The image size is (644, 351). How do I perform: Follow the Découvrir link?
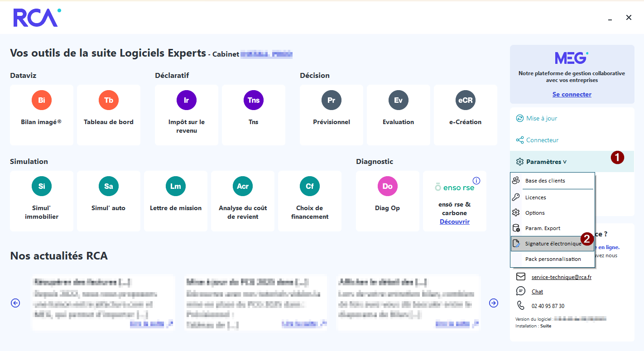pyautogui.click(x=455, y=221)
